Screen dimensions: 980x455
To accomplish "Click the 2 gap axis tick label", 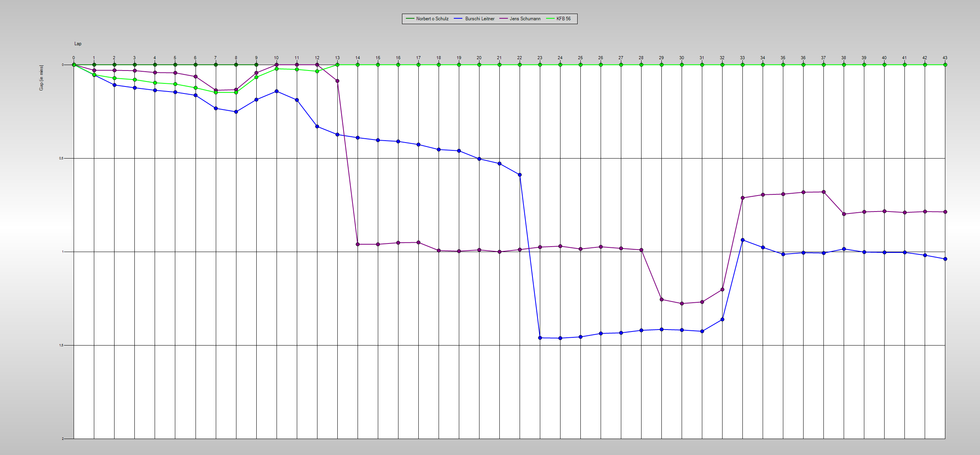I will click(63, 439).
